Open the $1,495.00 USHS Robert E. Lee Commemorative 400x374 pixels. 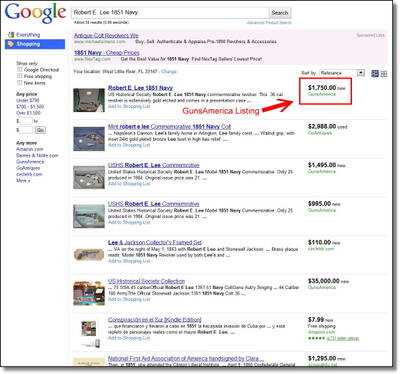[x=154, y=165]
